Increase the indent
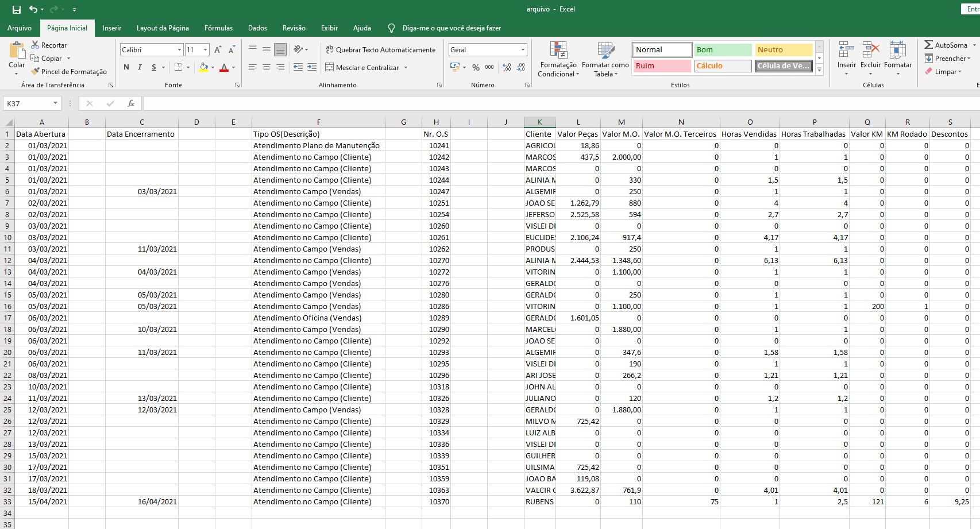The image size is (980, 529). pyautogui.click(x=312, y=67)
